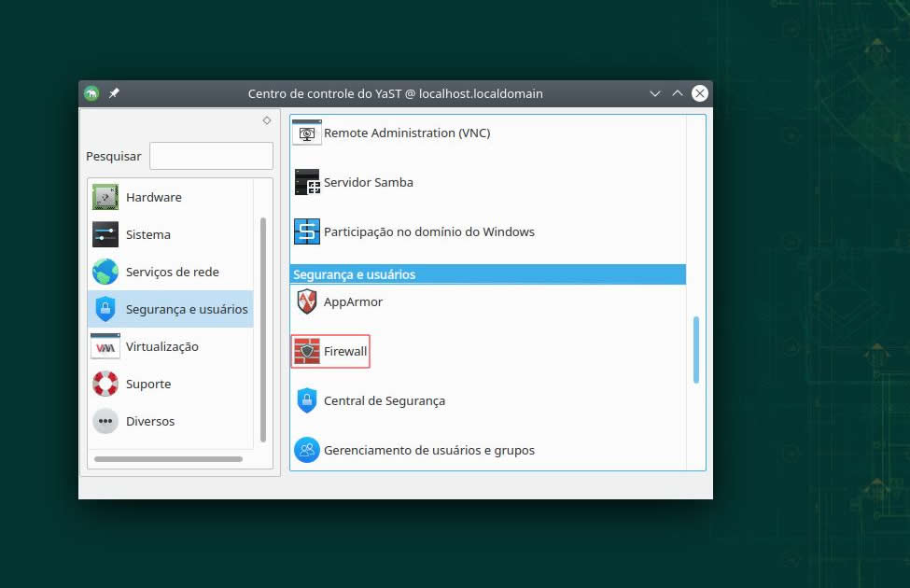Click the module list vertical scrollbar

[696, 349]
